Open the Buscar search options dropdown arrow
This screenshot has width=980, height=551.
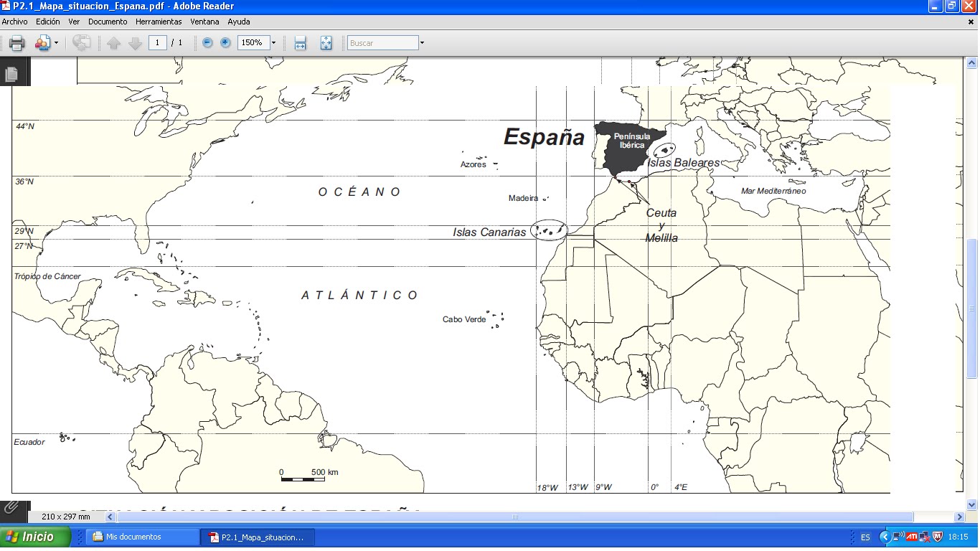pos(422,43)
